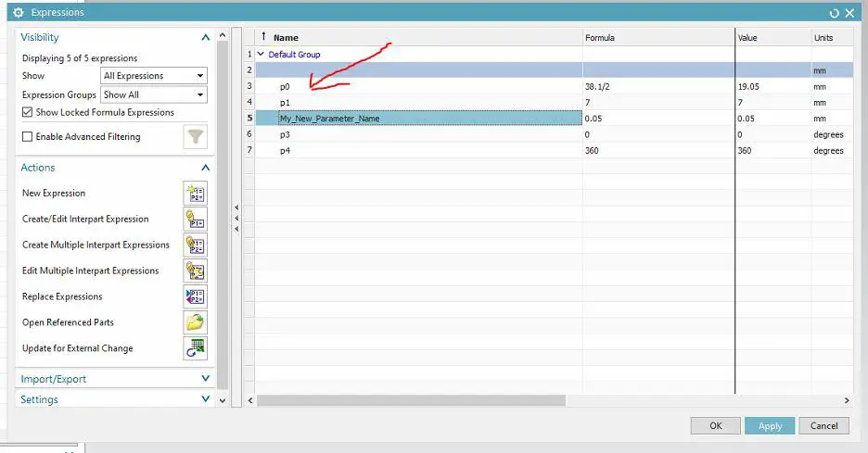Toggle Show Locked Formula Expressions checkbox
868x453 pixels.
(27, 112)
